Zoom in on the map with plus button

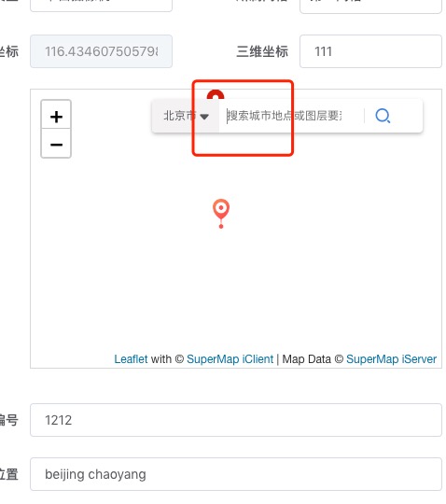coord(56,117)
